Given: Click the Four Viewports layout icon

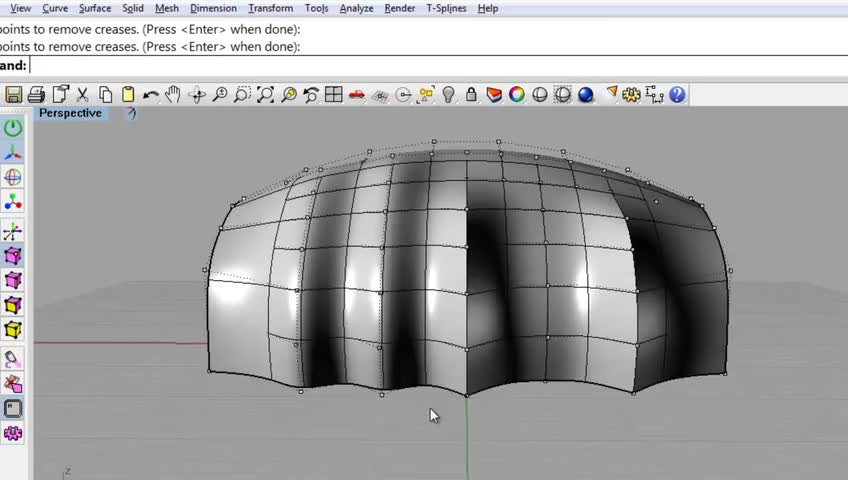Looking at the screenshot, I should [x=334, y=95].
